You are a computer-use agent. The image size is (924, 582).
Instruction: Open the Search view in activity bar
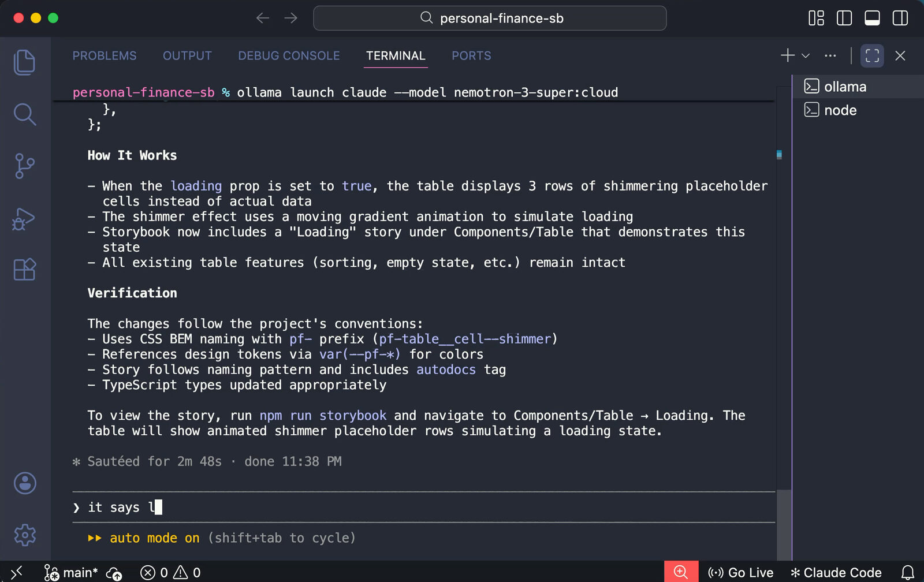(24, 114)
